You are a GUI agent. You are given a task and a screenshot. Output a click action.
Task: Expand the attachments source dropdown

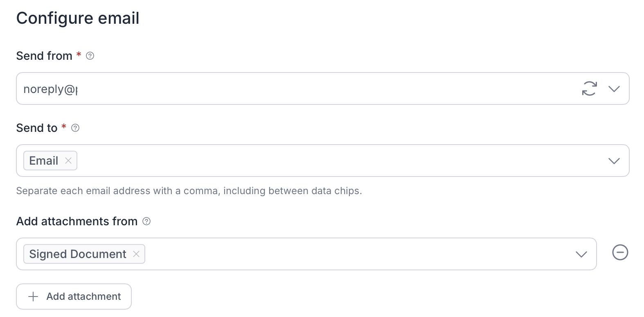(581, 254)
